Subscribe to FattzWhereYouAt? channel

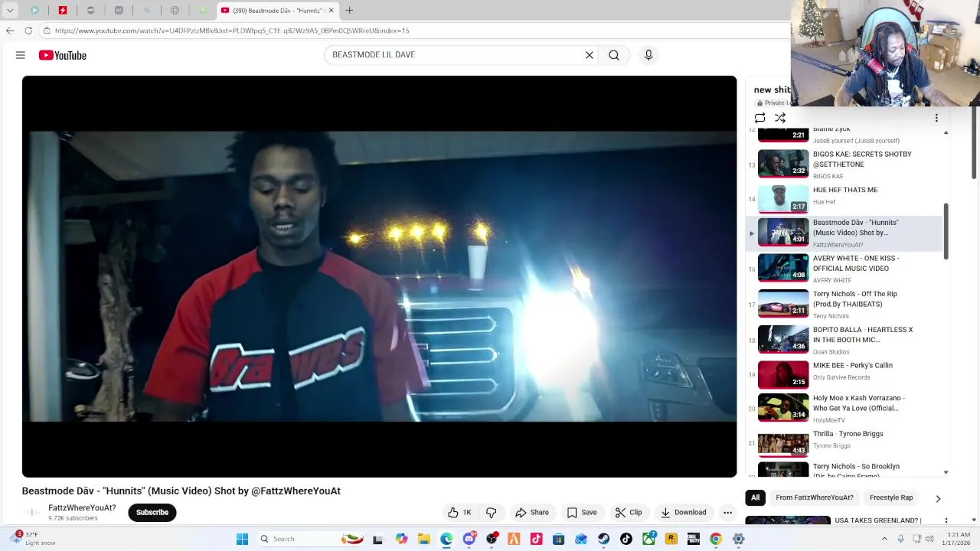point(152,513)
